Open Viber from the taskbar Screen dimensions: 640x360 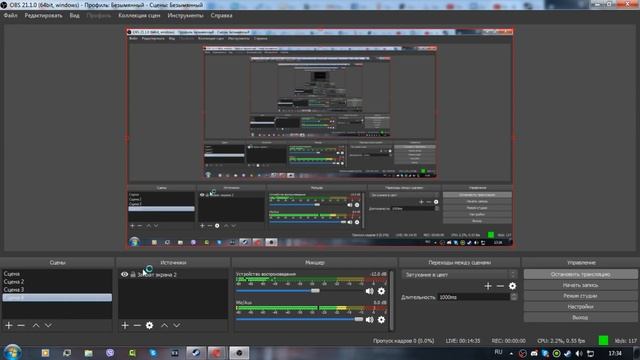pos(110,353)
